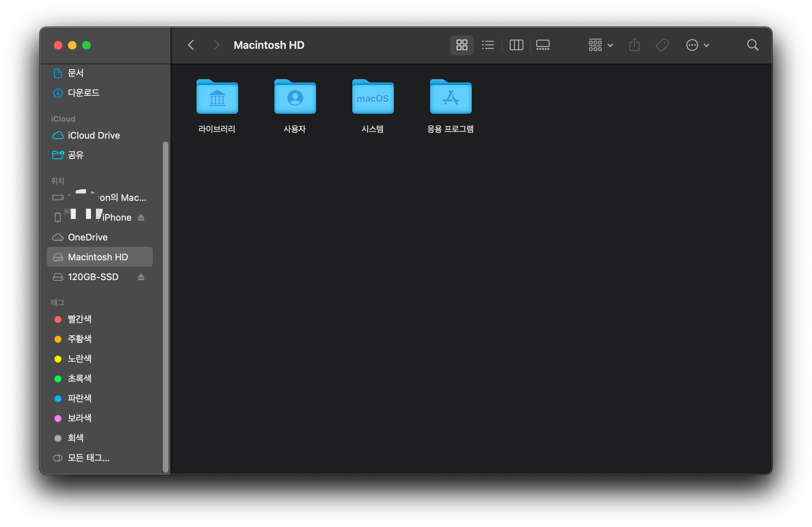The width and height of the screenshot is (812, 527).
Task: Select the 응용 프로그램 folder
Action: 451,106
